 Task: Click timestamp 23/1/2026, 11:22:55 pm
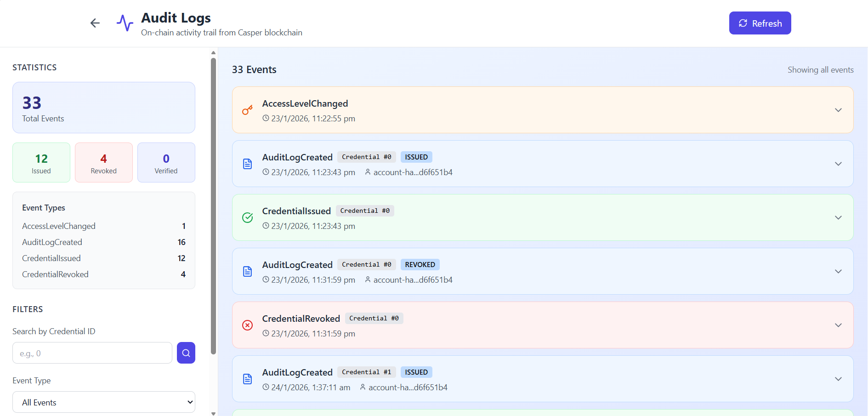[313, 119]
